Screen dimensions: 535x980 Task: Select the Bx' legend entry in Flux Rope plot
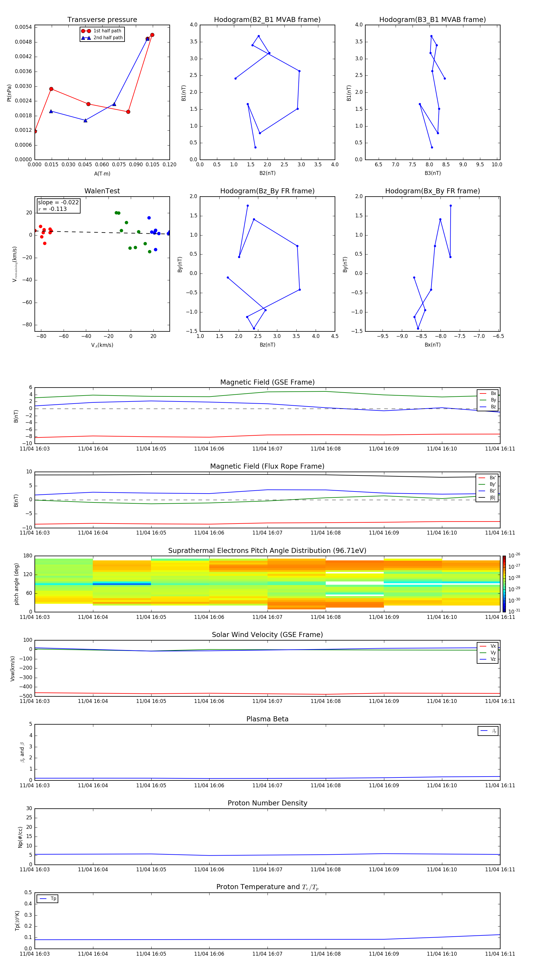487,478
